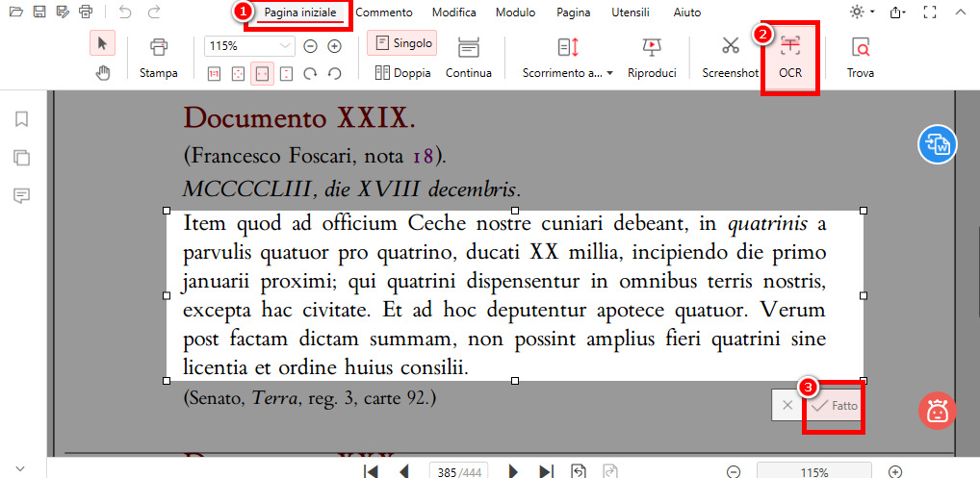The height and width of the screenshot is (478, 980).
Task: Click the small printer icon in the top bar
Action: pyautogui.click(x=86, y=12)
